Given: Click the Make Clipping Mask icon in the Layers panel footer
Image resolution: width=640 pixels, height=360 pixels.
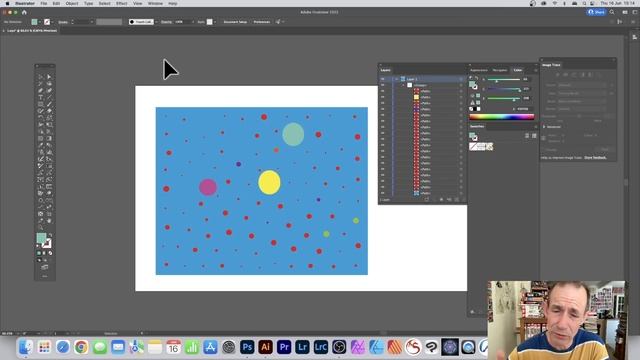Looking at the screenshot, I should tap(441, 200).
